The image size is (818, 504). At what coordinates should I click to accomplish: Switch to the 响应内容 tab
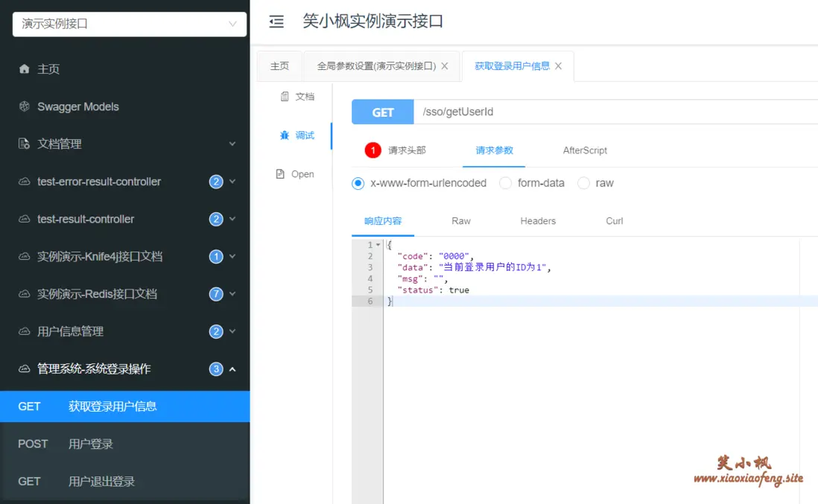[x=383, y=221]
